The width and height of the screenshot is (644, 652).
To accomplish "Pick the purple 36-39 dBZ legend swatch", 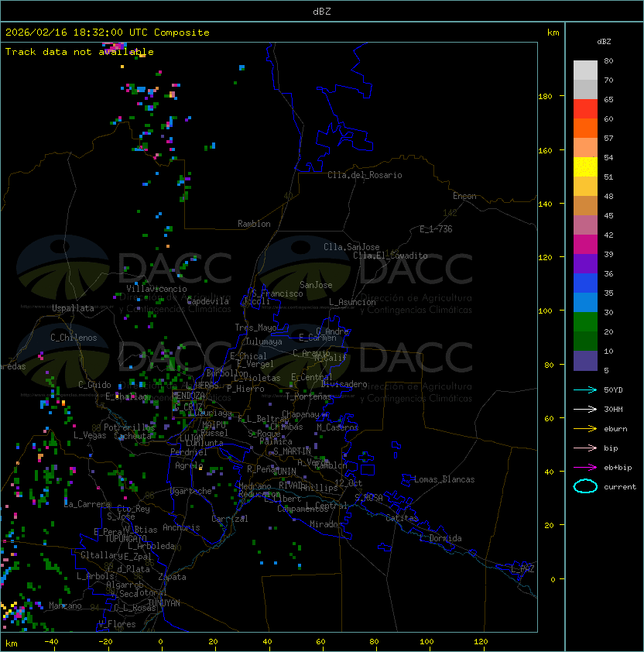I will [x=585, y=263].
